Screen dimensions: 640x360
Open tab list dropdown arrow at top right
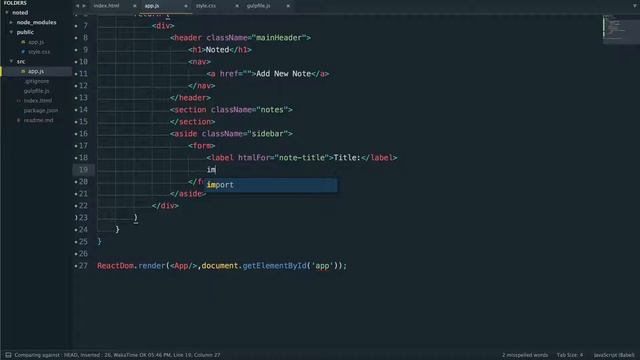pyautogui.click(x=635, y=6)
